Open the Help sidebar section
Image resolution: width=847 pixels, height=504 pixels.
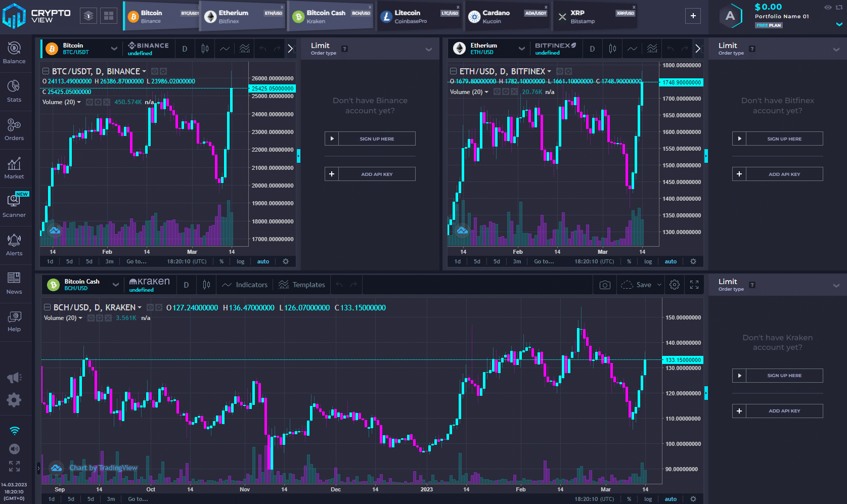(x=14, y=322)
